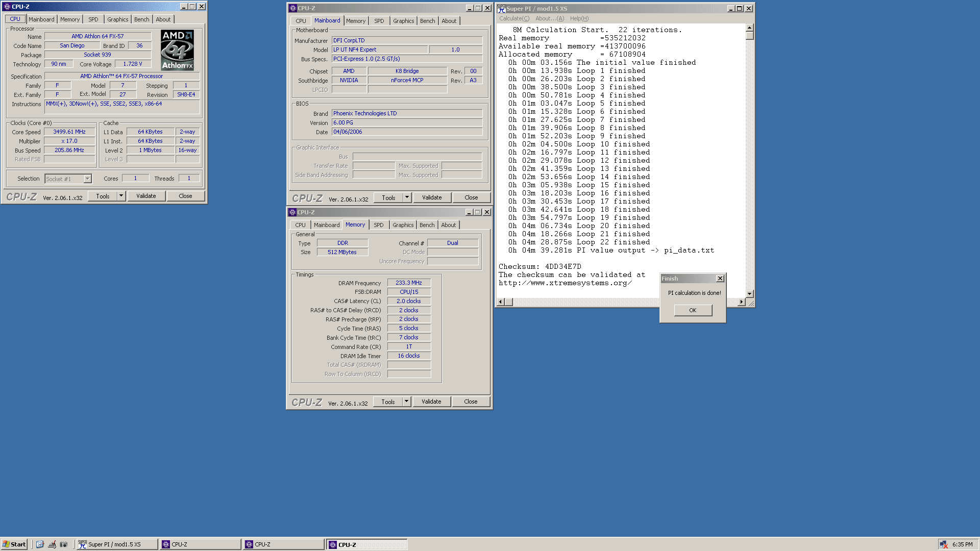Close the Finish dialog with its X

(720, 279)
